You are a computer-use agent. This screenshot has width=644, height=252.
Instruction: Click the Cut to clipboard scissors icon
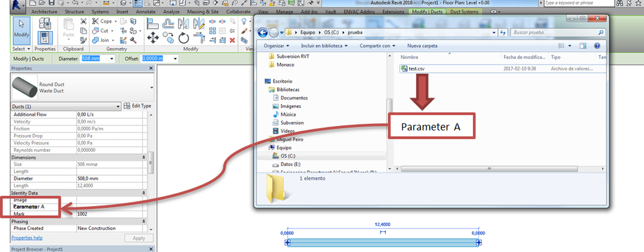(x=83, y=22)
